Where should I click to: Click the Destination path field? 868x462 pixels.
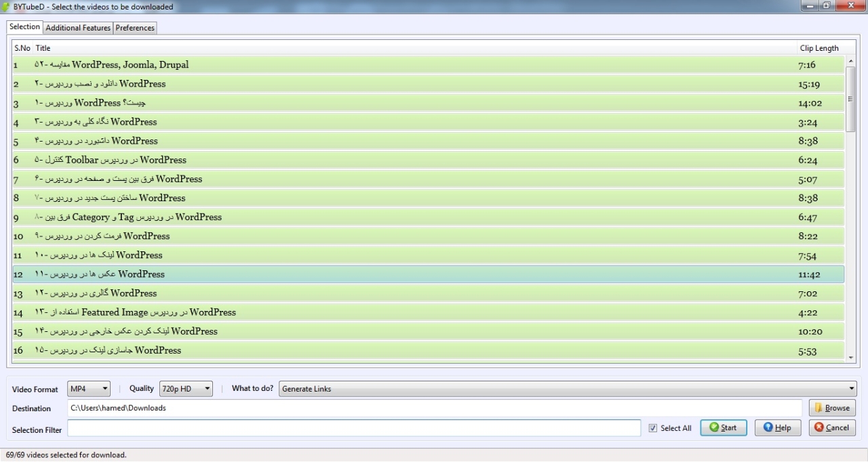pos(434,408)
